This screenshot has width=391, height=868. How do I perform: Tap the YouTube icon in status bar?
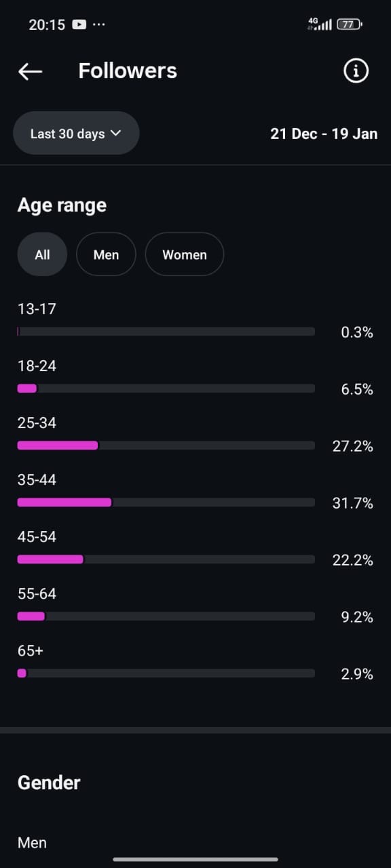(x=79, y=24)
